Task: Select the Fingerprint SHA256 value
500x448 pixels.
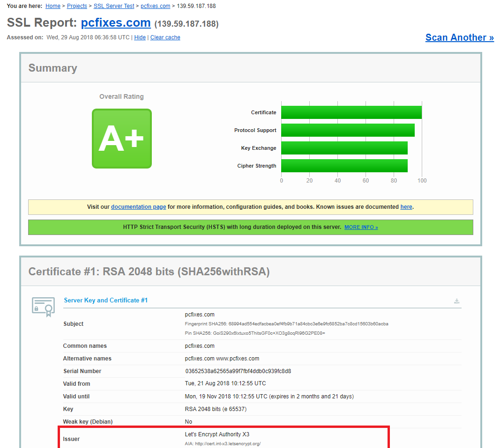Action: pyautogui.click(x=308, y=324)
